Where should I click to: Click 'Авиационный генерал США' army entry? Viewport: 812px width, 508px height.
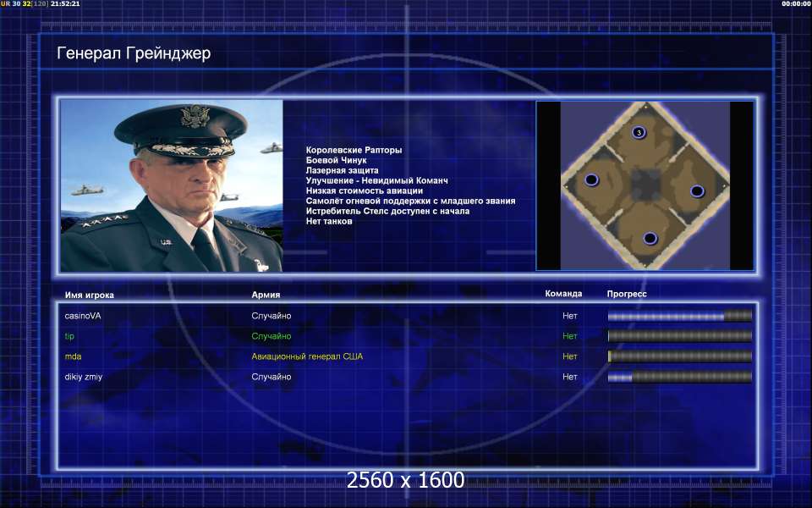click(x=307, y=356)
